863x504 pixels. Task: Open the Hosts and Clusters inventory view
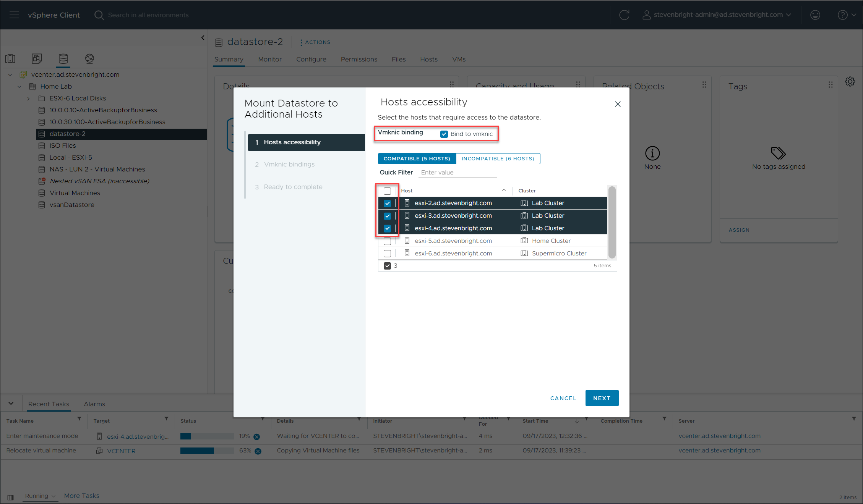click(10, 58)
